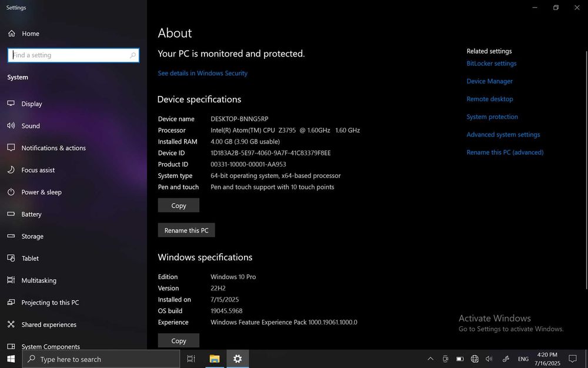588x368 pixels.
Task: Click the Sound speaker icon in sidebar
Action: coord(11,125)
